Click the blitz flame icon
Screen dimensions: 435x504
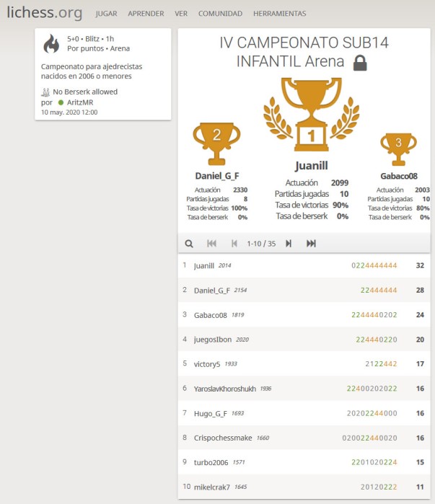51,44
